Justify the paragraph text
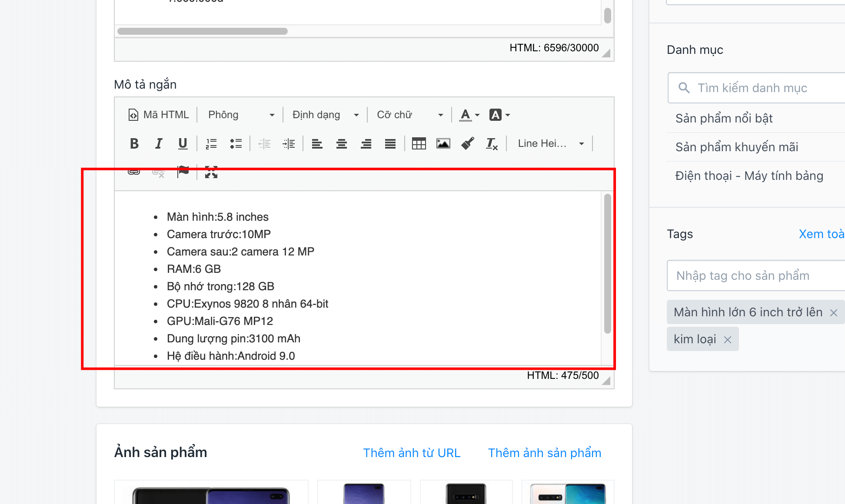 [390, 143]
